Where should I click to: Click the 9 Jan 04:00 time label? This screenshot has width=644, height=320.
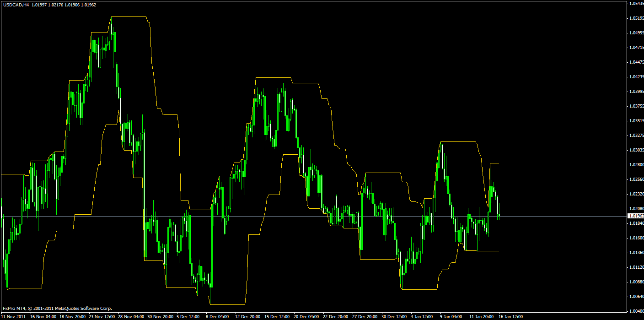click(452, 316)
